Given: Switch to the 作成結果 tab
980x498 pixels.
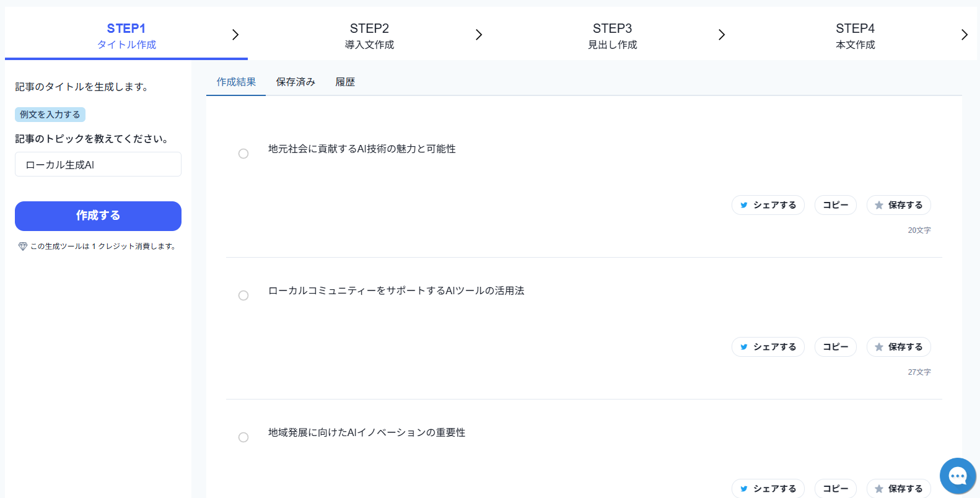Looking at the screenshot, I should [x=236, y=82].
